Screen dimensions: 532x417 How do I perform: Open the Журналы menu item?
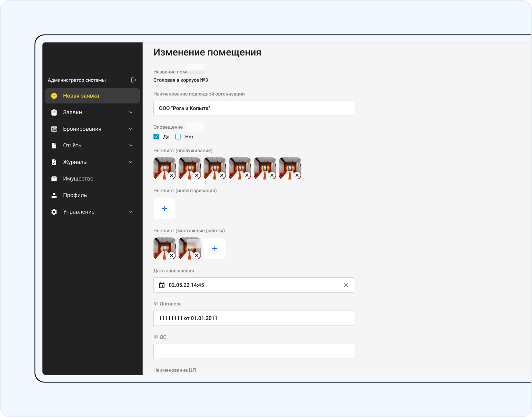[x=92, y=162]
